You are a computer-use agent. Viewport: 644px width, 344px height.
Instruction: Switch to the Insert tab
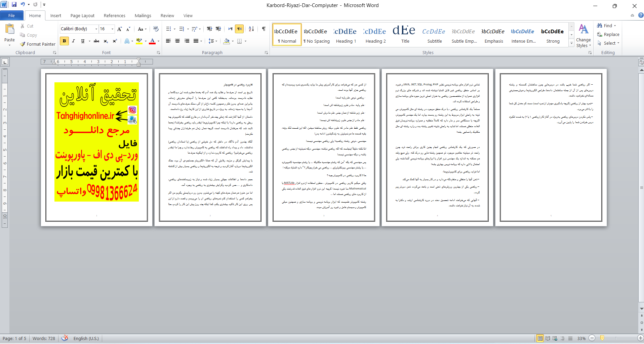(x=56, y=15)
